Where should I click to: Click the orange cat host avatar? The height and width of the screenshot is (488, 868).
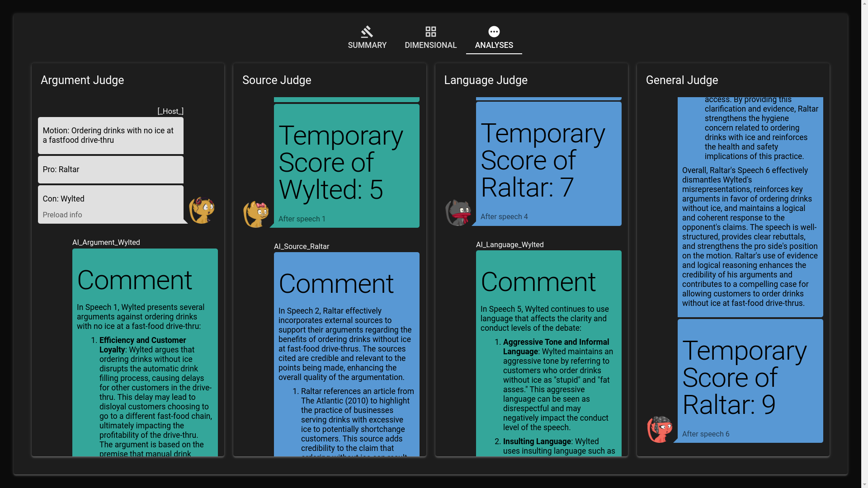[x=202, y=210]
